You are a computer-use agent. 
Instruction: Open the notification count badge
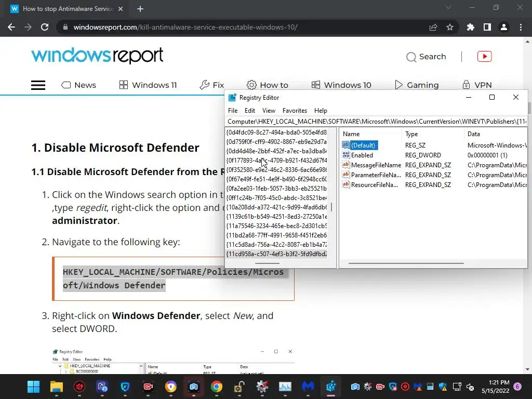517,387
